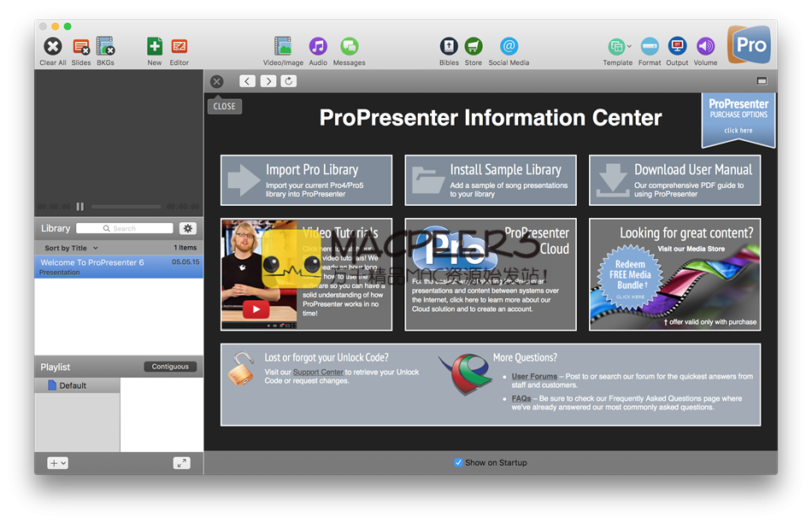This screenshot has width=812, height=523.
Task: Click the Clear All icon
Action: click(52, 47)
